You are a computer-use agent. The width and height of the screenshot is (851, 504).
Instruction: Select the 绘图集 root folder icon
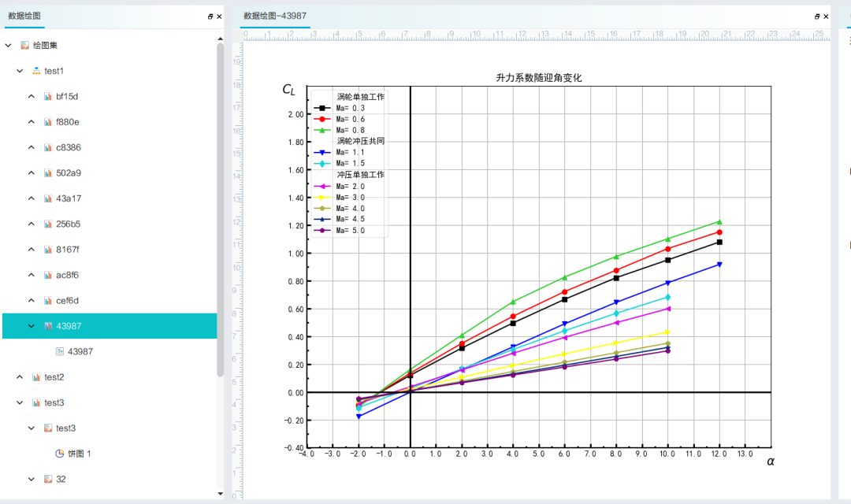click(25, 46)
